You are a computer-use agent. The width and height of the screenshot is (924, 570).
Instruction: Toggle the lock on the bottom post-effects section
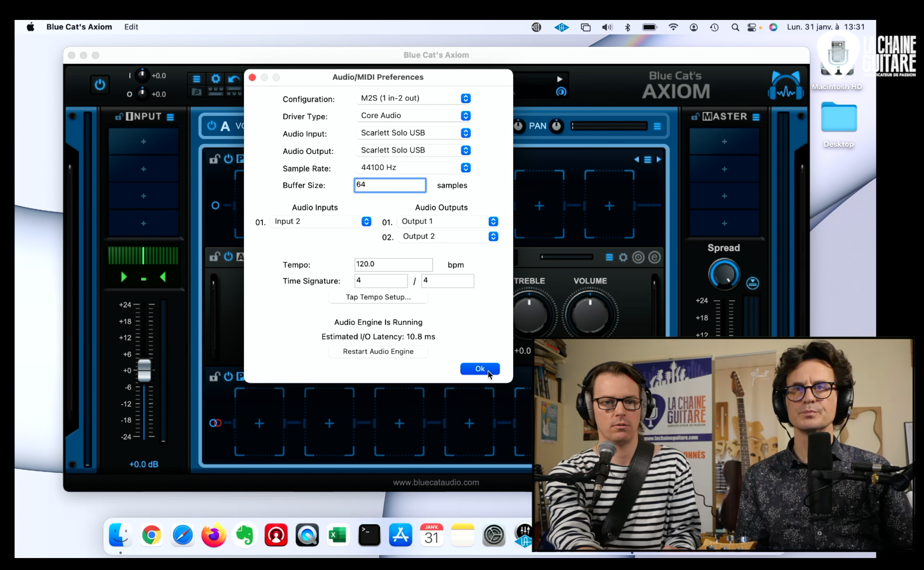click(215, 377)
